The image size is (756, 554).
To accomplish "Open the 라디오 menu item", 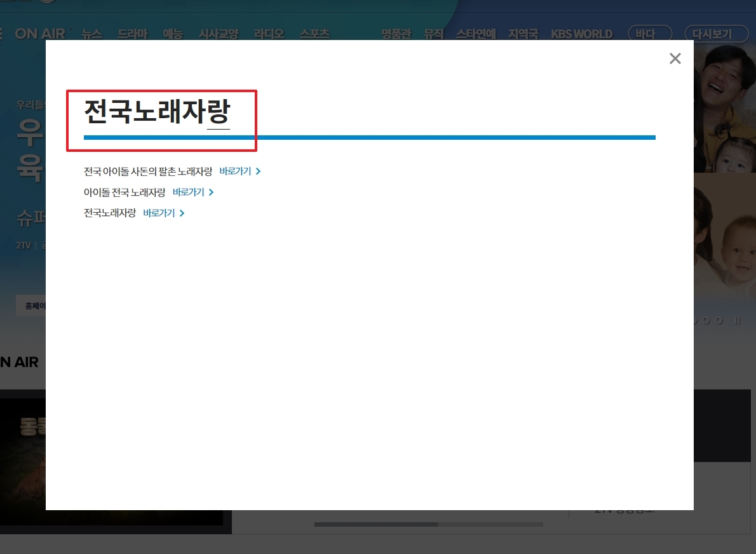I will tap(269, 34).
